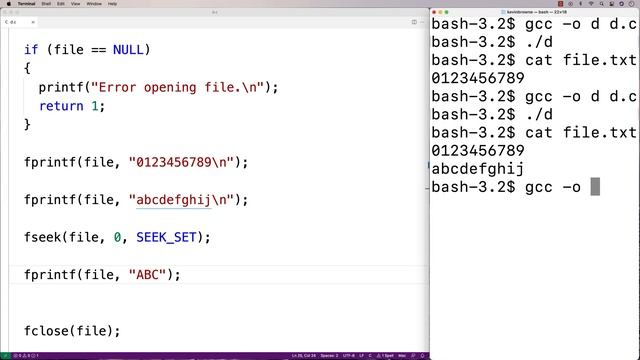Click the "abcdefghij\n" string in code
This screenshot has width=640, height=360.
[x=181, y=200]
